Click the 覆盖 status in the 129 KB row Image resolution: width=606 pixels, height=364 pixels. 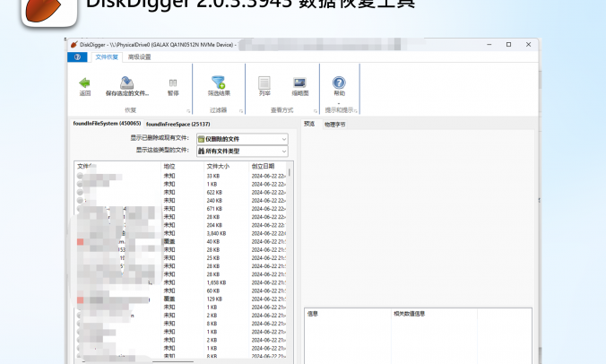169,299
